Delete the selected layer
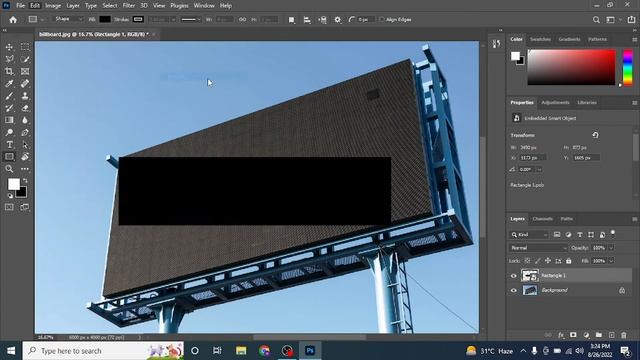Screen dimensions: 640x360 [624, 335]
